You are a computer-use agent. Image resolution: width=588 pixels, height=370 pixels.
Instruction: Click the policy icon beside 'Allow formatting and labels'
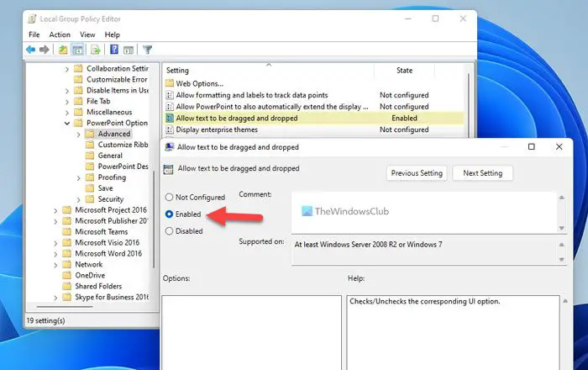point(170,95)
